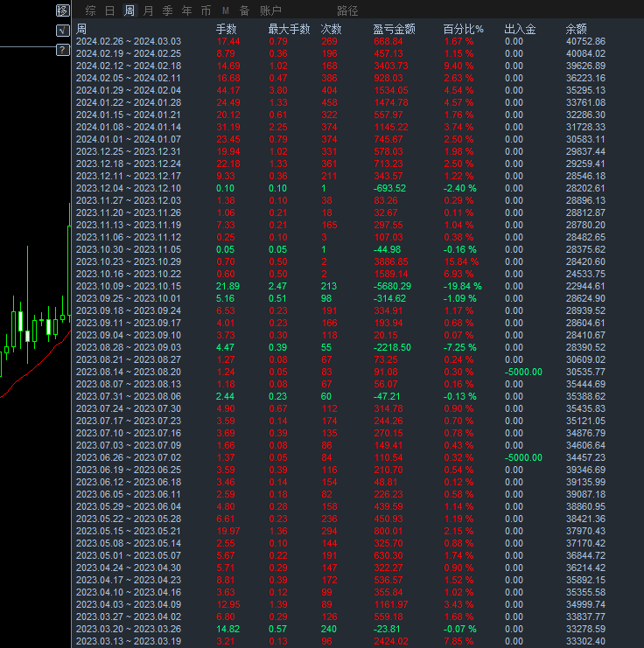644x648 pixels.
Task: Switch to the 月 monthly tab
Action: point(149,10)
